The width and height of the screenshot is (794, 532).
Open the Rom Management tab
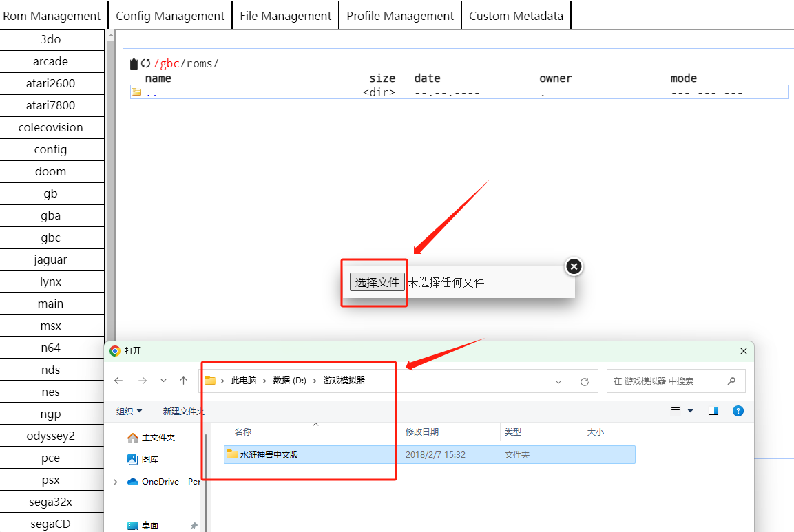52,16
